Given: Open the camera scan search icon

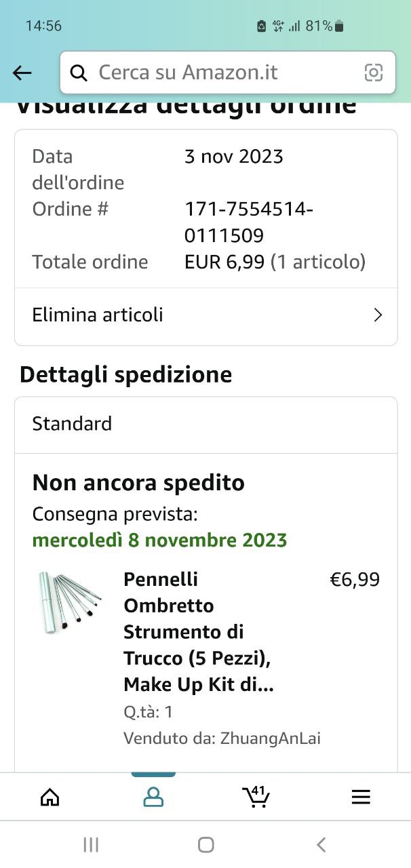Looking at the screenshot, I should tap(373, 73).
